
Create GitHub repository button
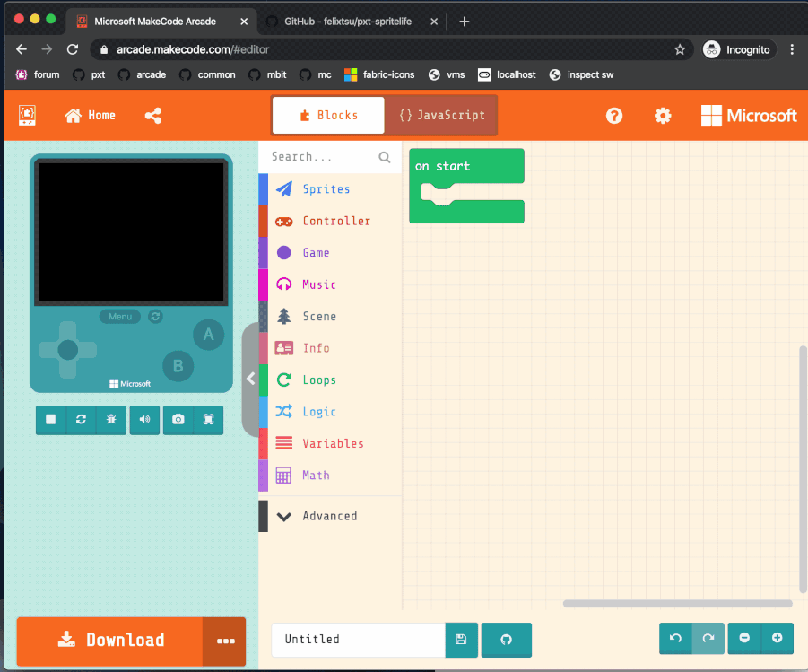point(506,640)
